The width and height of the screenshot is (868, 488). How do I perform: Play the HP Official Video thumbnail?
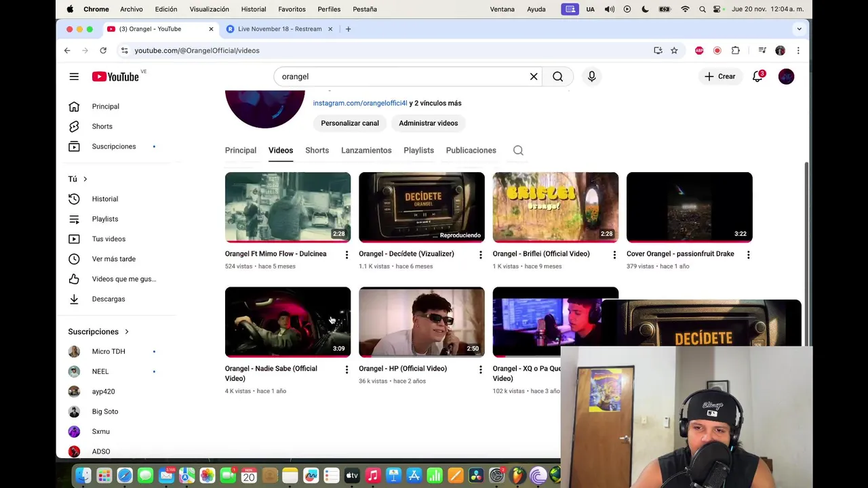[422, 322]
